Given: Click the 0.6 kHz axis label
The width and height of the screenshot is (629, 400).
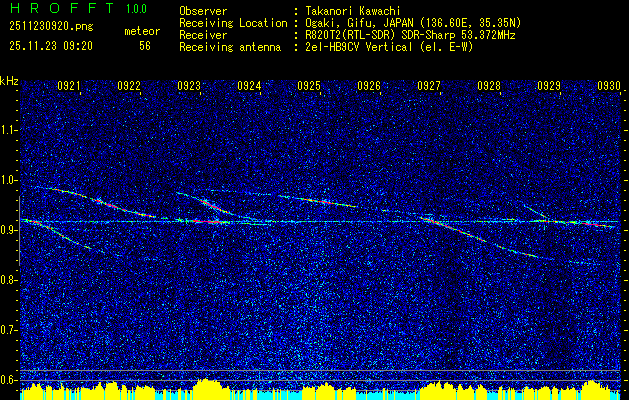Looking at the screenshot, I should pos(8,380).
